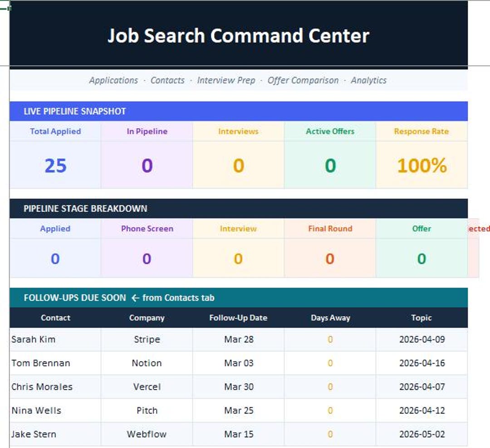Select the Contact column header

coord(55,317)
